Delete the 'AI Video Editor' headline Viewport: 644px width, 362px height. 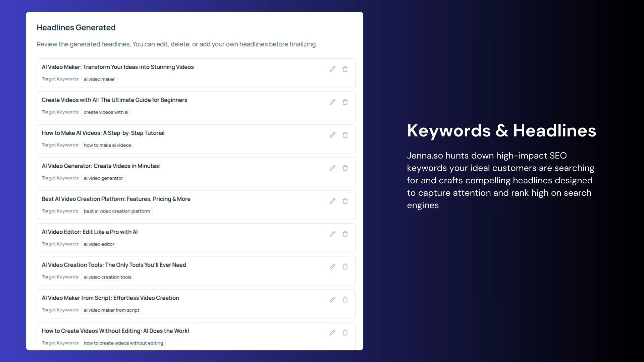point(345,234)
